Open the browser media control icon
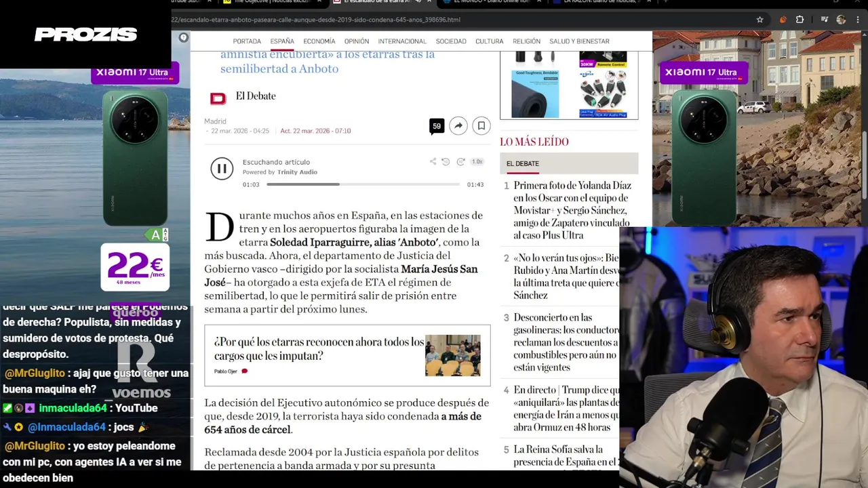 click(825, 20)
